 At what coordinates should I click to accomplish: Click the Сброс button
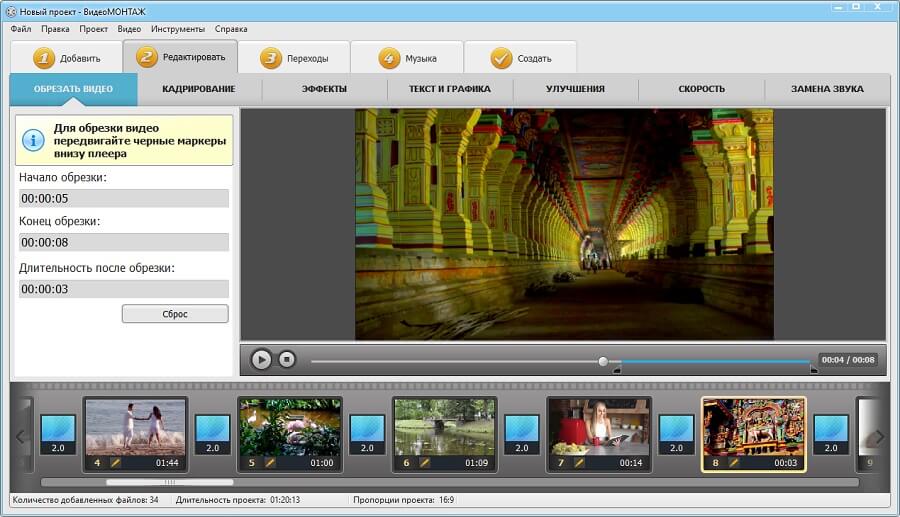[175, 314]
